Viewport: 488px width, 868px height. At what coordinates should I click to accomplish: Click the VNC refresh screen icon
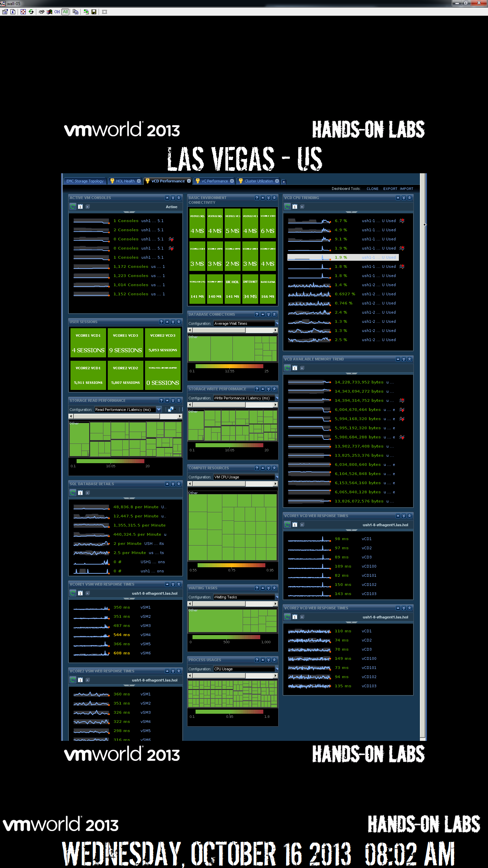point(31,12)
